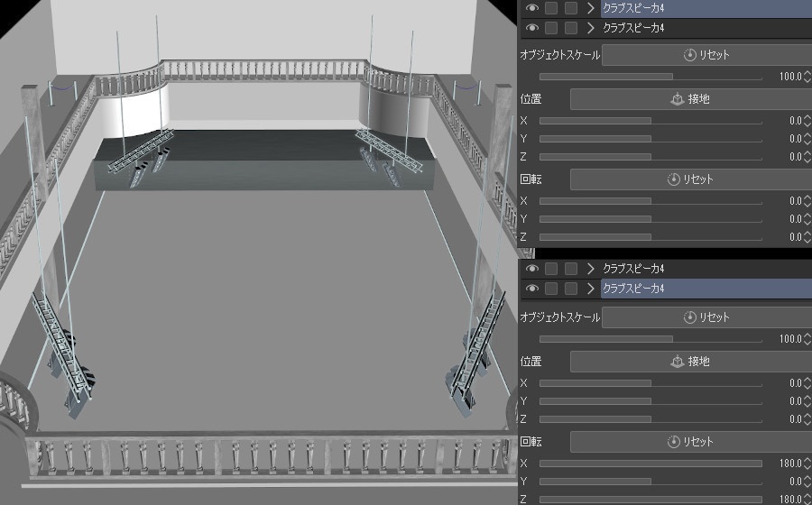Tick second checkbox of unhighlighted row, lower panel
Viewport: 812px width, 505px height.
click(571, 269)
